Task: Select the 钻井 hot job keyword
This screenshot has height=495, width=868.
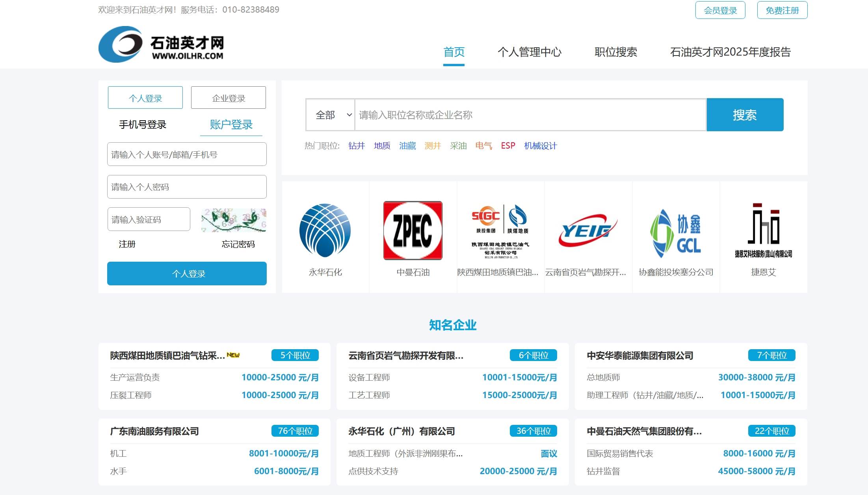Action: tap(357, 146)
